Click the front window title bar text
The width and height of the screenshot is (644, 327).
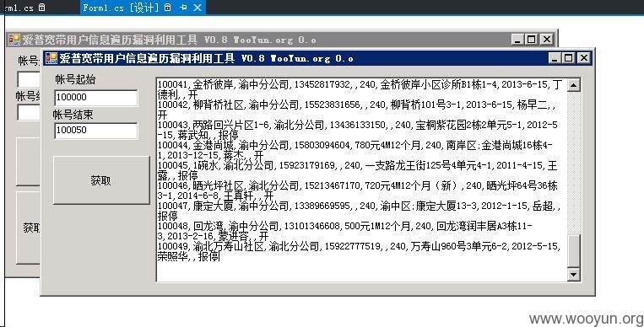pos(207,58)
